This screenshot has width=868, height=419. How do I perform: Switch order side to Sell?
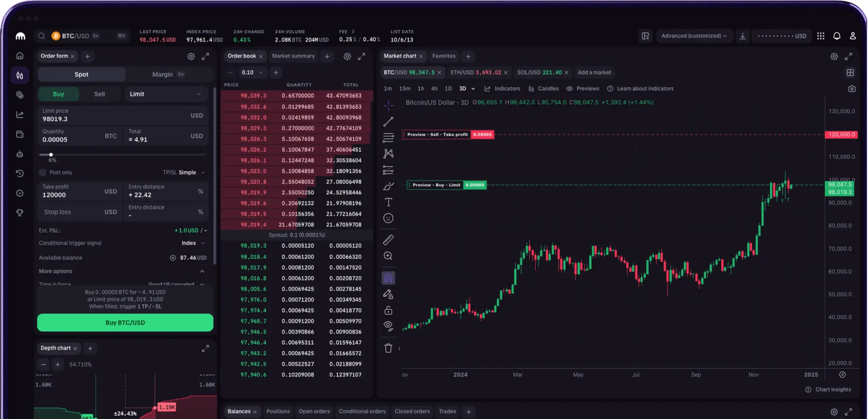[99, 94]
